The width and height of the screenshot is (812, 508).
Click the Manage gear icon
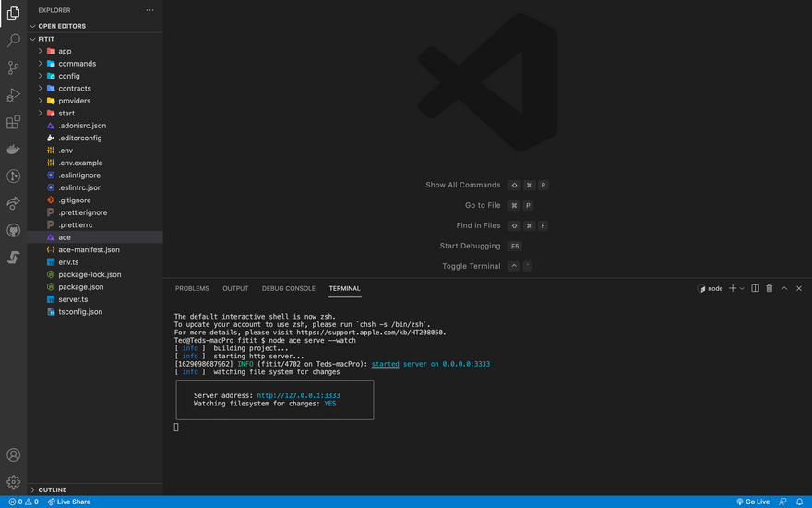click(13, 481)
